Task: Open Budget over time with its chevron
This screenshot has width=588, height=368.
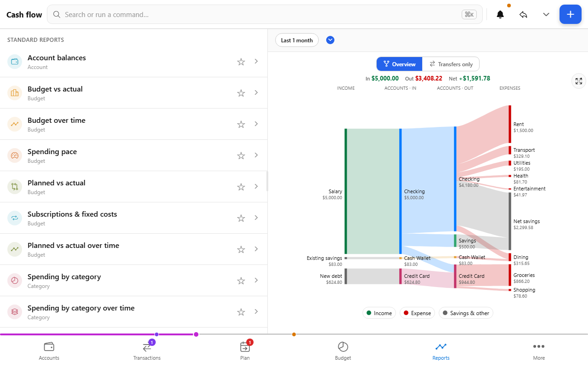Action: (256, 124)
